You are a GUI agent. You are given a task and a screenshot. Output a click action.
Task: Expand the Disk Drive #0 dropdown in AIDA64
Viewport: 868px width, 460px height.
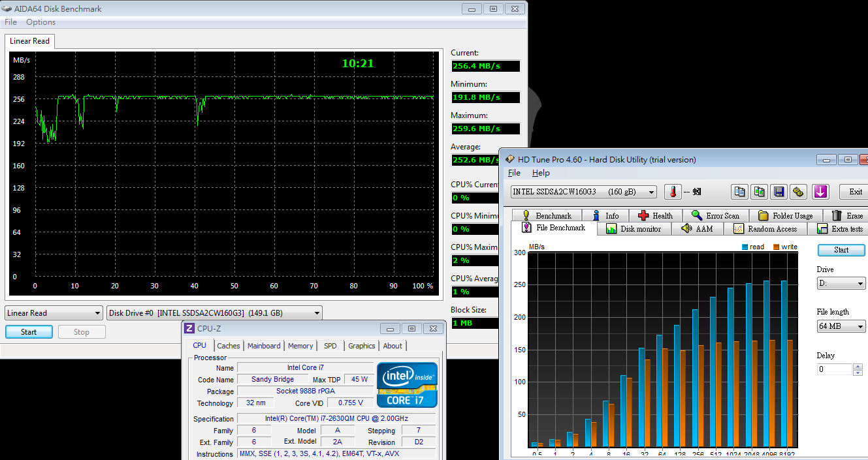[317, 313]
